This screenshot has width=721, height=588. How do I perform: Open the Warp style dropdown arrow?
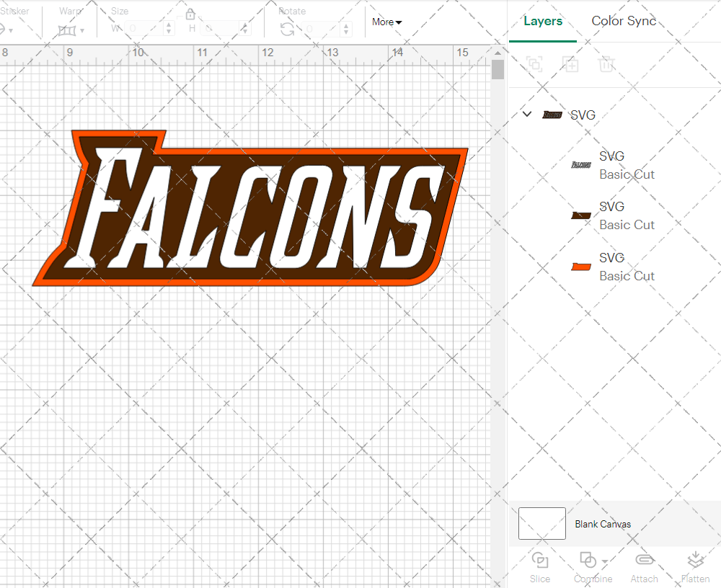83,31
